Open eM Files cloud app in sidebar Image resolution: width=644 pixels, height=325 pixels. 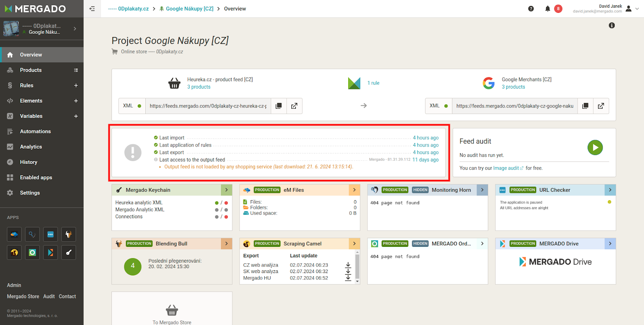[x=14, y=234]
